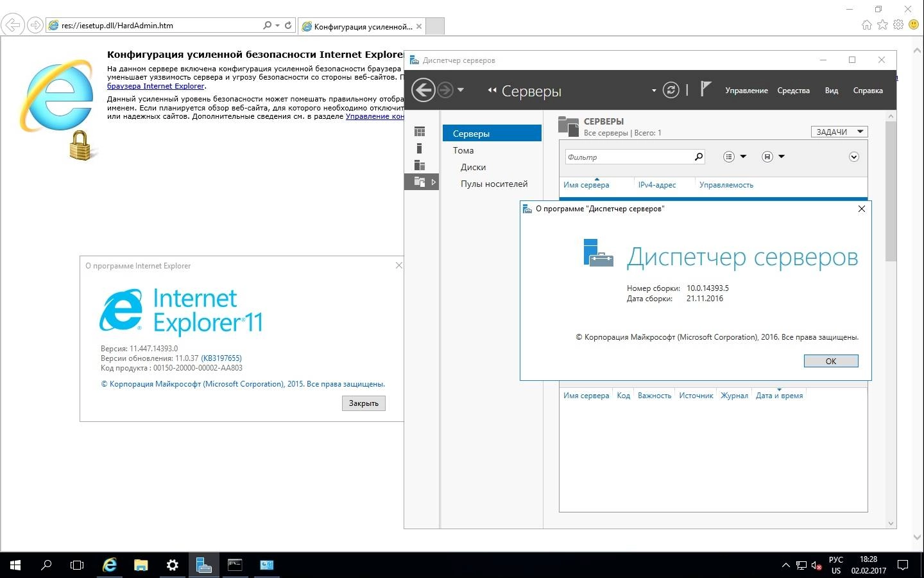Viewport: 924px width, 578px height.
Task: Open the Справка menu
Action: pos(868,91)
